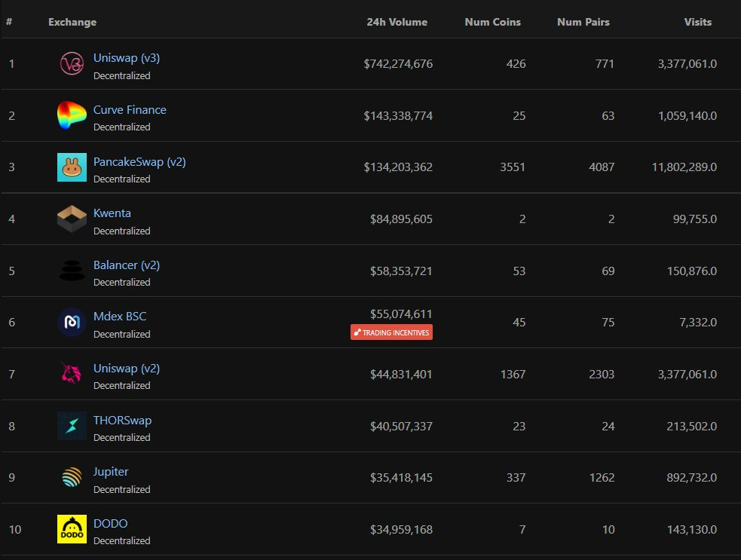Click the $742,274,676 volume value
Image resolution: width=741 pixels, height=560 pixels.
398,64
